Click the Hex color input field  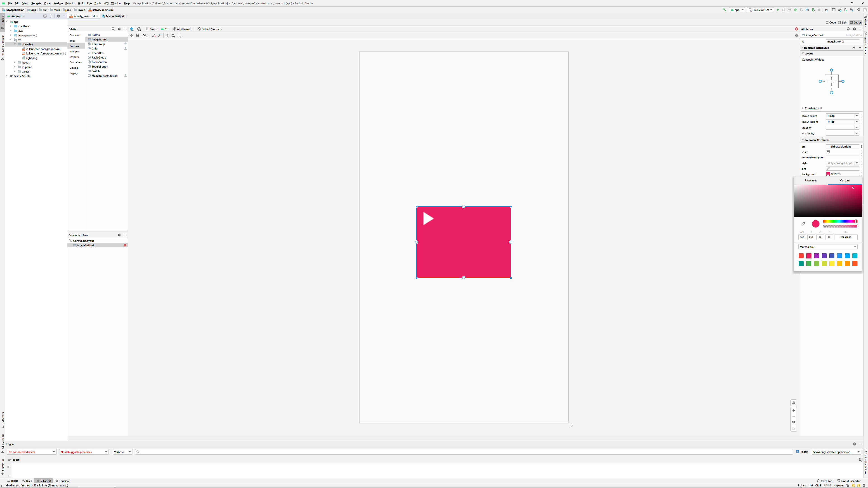pyautogui.click(x=846, y=237)
